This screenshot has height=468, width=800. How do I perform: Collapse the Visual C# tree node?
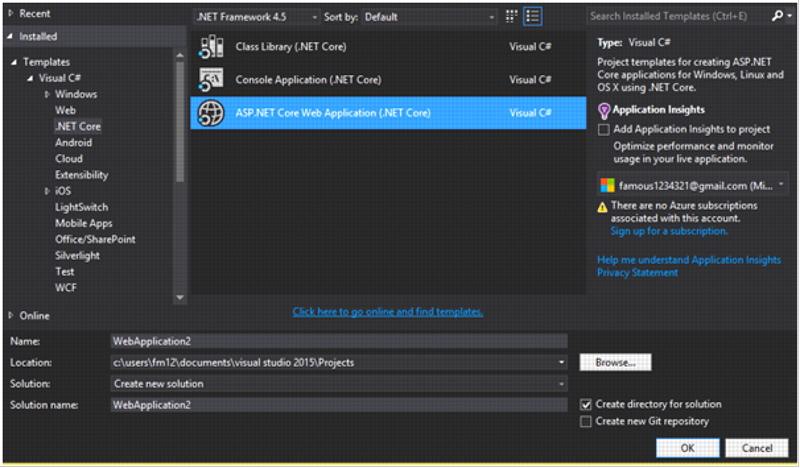coord(30,78)
